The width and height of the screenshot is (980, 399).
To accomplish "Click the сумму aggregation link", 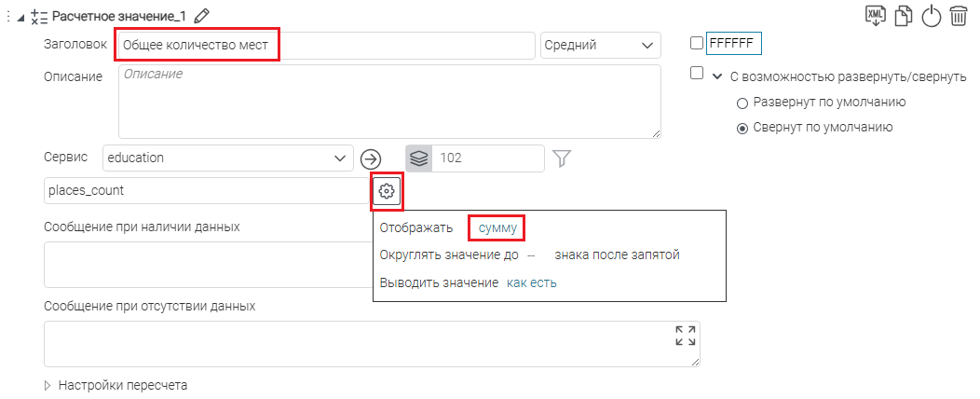I will point(497,227).
